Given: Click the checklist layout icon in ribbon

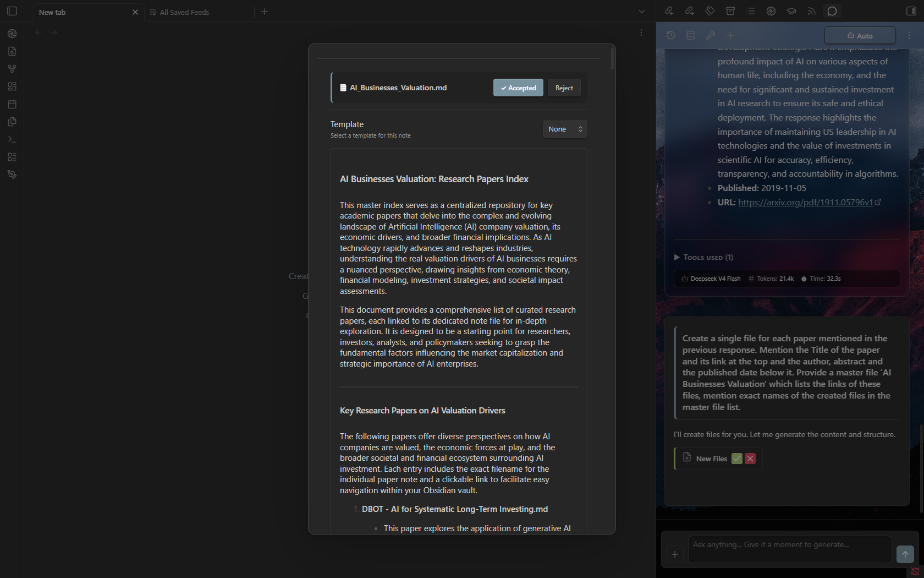Looking at the screenshot, I should tap(12, 157).
